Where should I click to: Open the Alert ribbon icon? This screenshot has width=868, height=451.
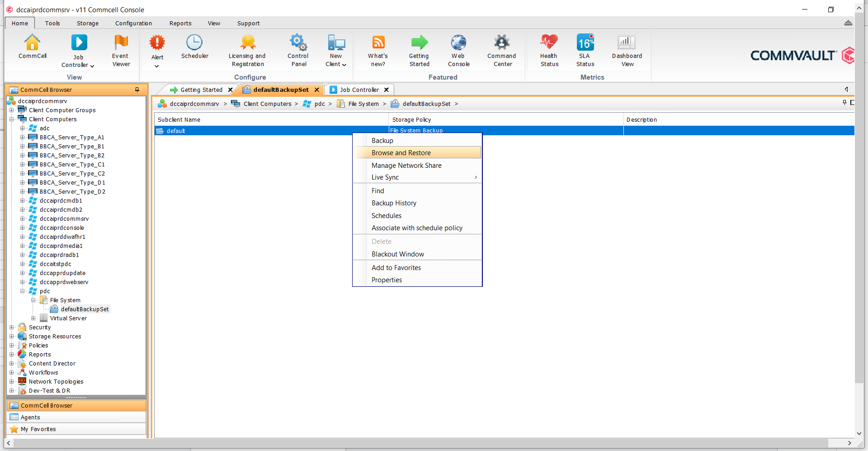click(157, 43)
